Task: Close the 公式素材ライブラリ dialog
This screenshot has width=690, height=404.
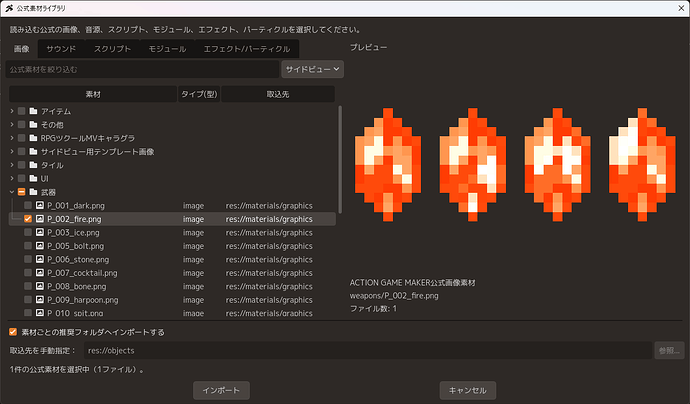Action: coord(681,8)
